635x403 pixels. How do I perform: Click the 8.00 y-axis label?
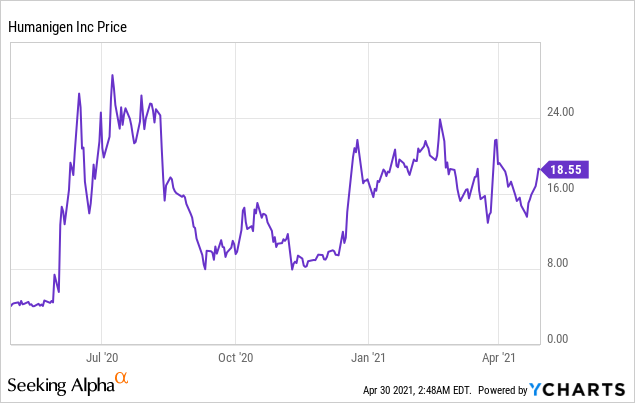(569, 263)
